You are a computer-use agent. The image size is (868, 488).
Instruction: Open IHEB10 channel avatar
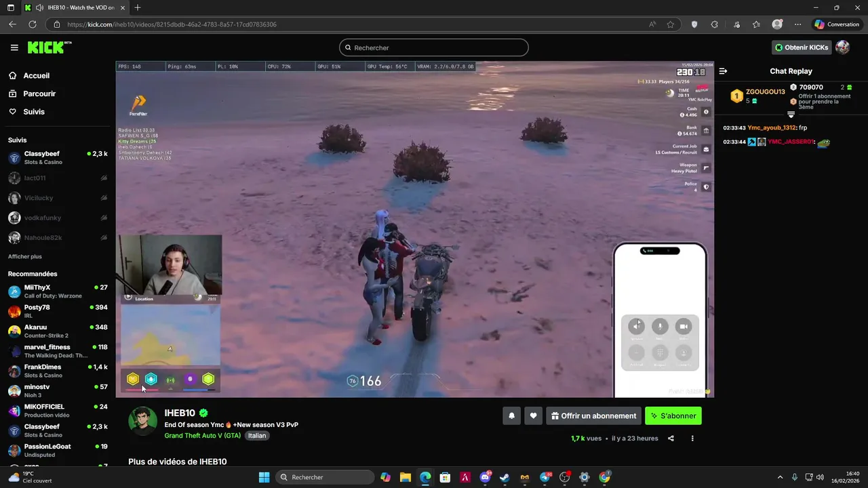tap(142, 422)
